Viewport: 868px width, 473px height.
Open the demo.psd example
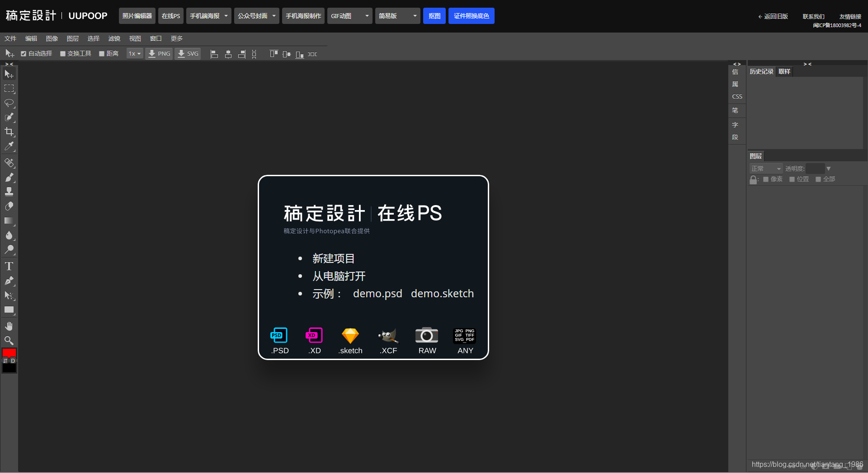click(x=377, y=294)
